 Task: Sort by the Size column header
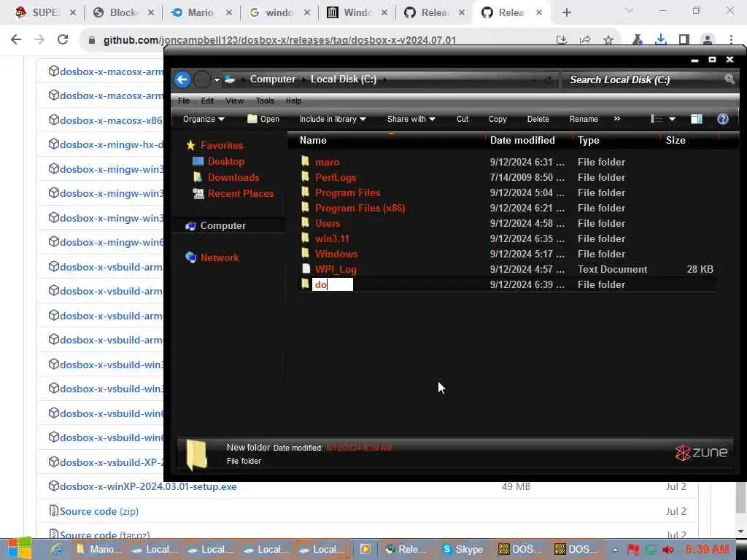pyautogui.click(x=676, y=140)
